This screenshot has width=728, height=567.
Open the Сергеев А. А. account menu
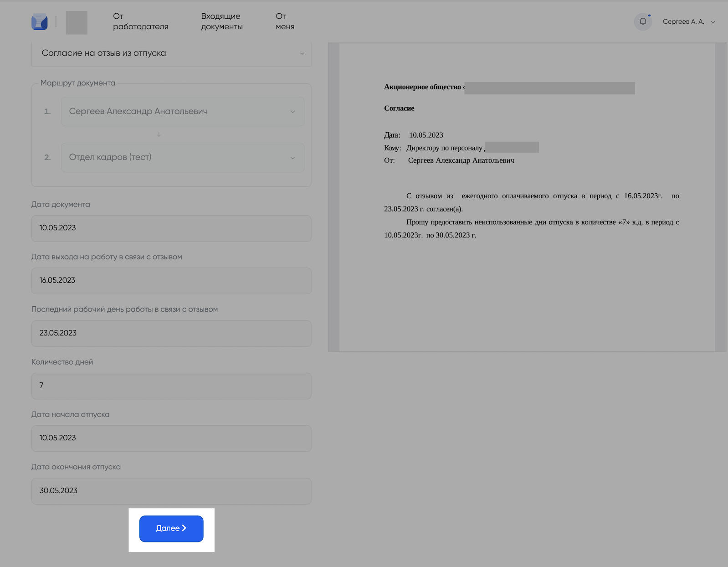[688, 22]
